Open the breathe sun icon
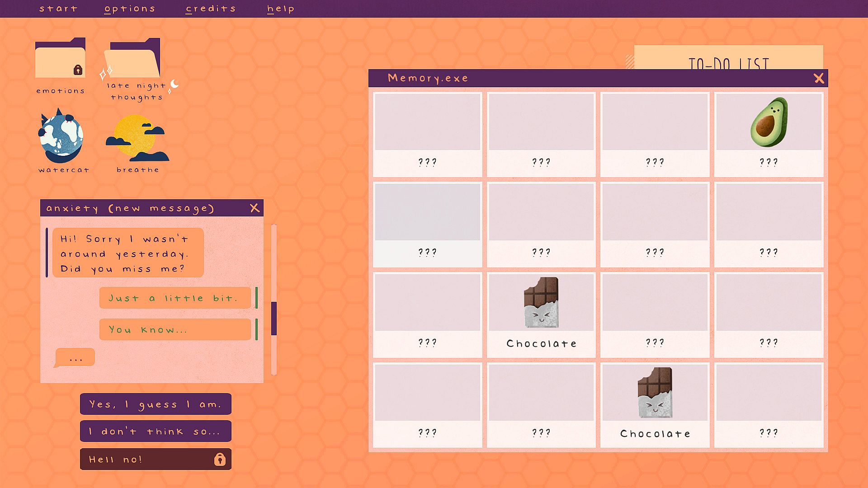Viewport: 868px width, 488px height. point(137,138)
